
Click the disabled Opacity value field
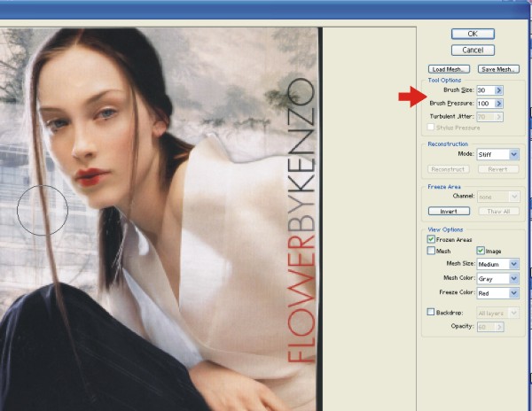point(486,327)
